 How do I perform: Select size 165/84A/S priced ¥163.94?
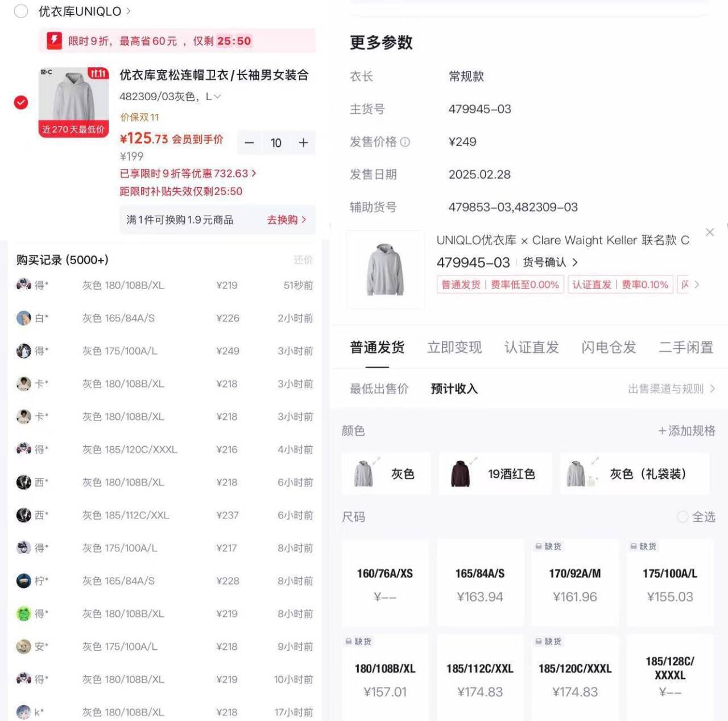(x=480, y=583)
